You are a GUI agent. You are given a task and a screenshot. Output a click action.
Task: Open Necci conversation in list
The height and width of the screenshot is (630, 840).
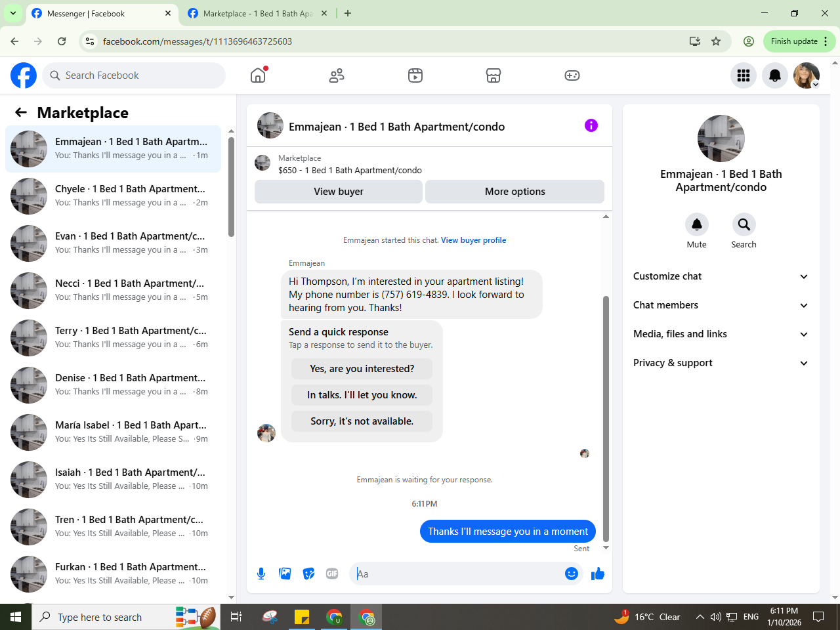coord(113,291)
